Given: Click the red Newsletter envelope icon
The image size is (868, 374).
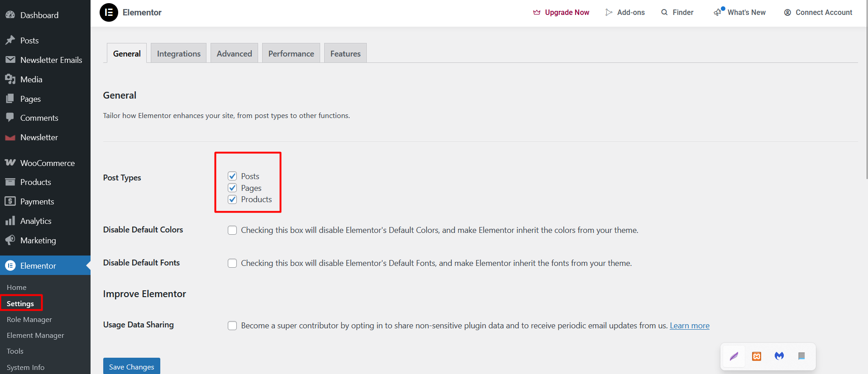Looking at the screenshot, I should [x=10, y=137].
